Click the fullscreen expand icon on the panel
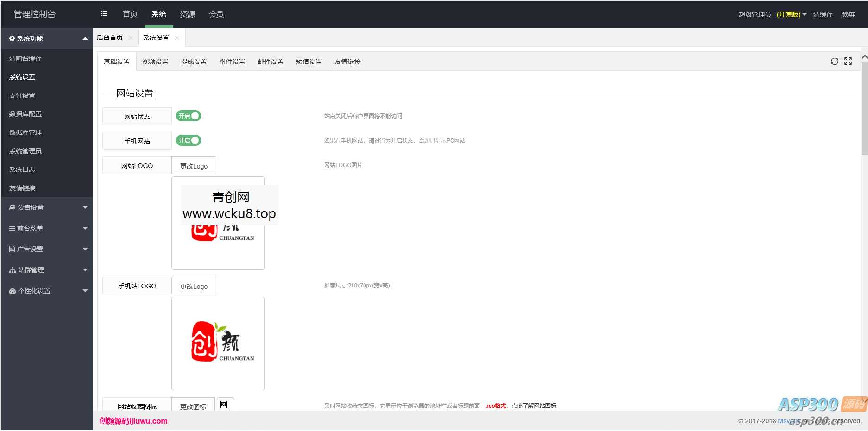 848,61
